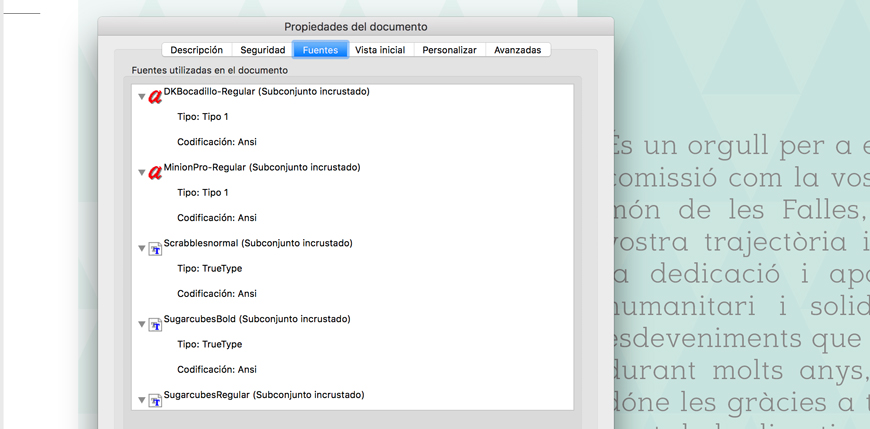Click 'Codificación: Ansi' under MinionPro-Regular
870x429 pixels.
(x=217, y=218)
